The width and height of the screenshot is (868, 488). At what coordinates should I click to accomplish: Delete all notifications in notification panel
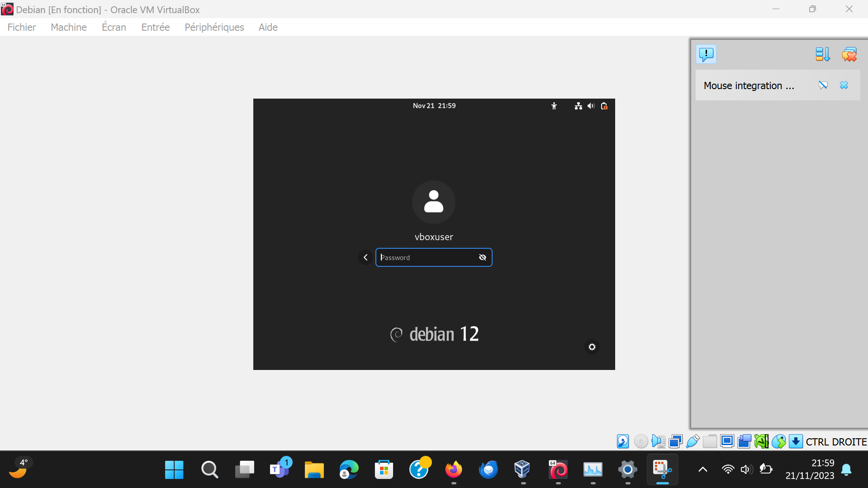849,54
